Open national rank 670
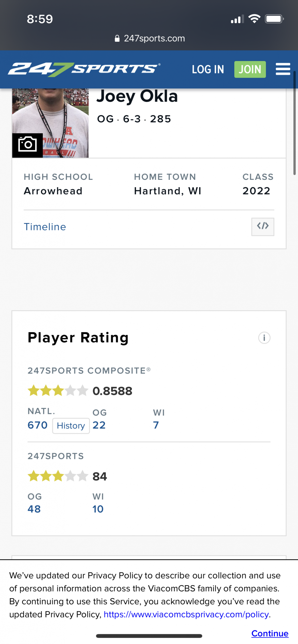Viewport: 298px width, 644px height. click(38, 425)
